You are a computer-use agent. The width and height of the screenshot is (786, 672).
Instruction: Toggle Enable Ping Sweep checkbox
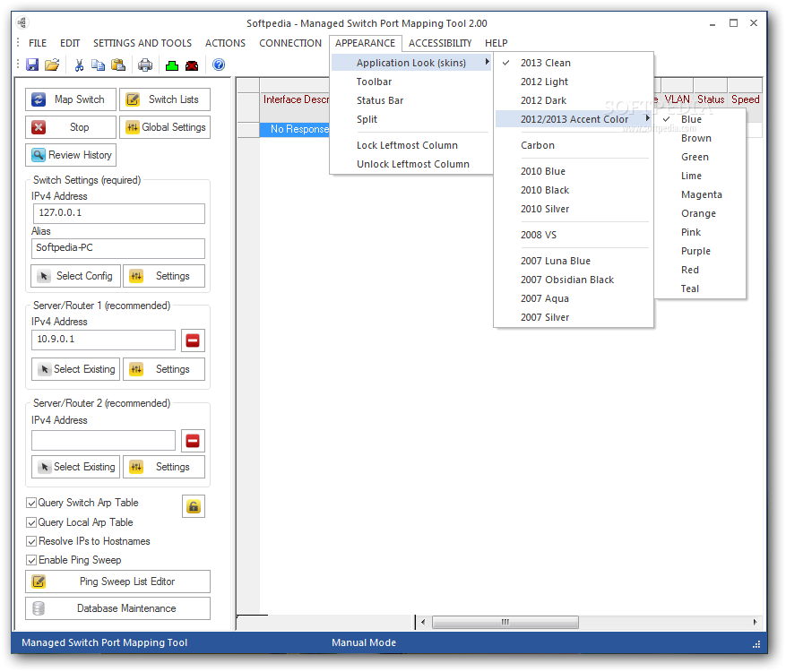point(31,560)
